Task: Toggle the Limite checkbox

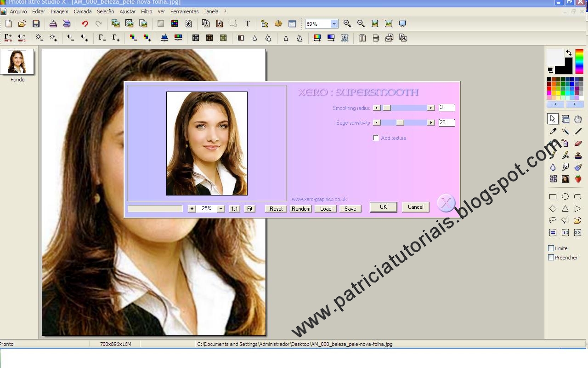Action: pyautogui.click(x=551, y=248)
